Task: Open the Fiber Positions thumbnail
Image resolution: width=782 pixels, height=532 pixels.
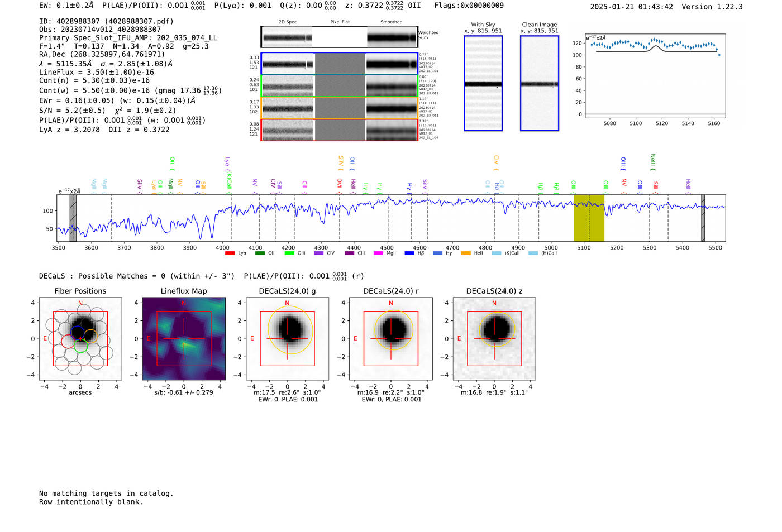Action: (80, 339)
